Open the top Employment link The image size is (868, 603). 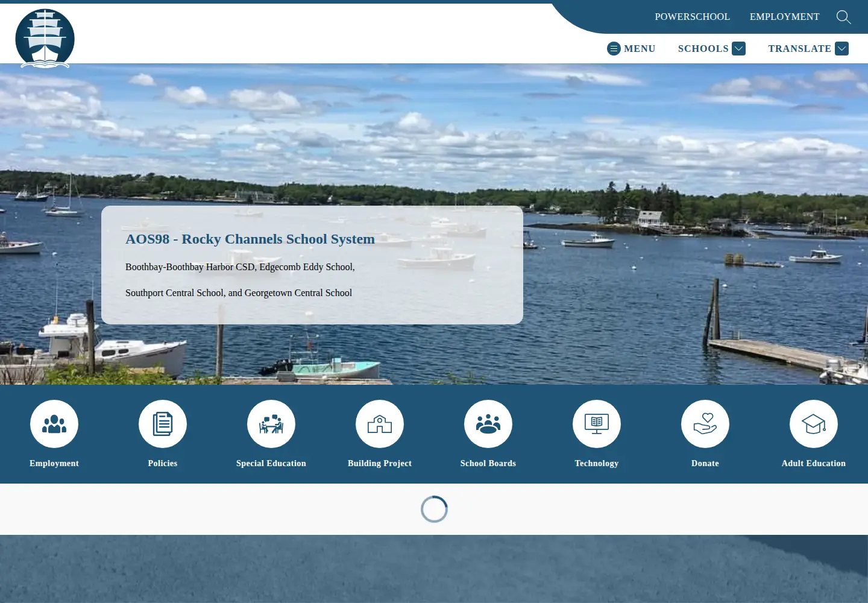pos(785,17)
